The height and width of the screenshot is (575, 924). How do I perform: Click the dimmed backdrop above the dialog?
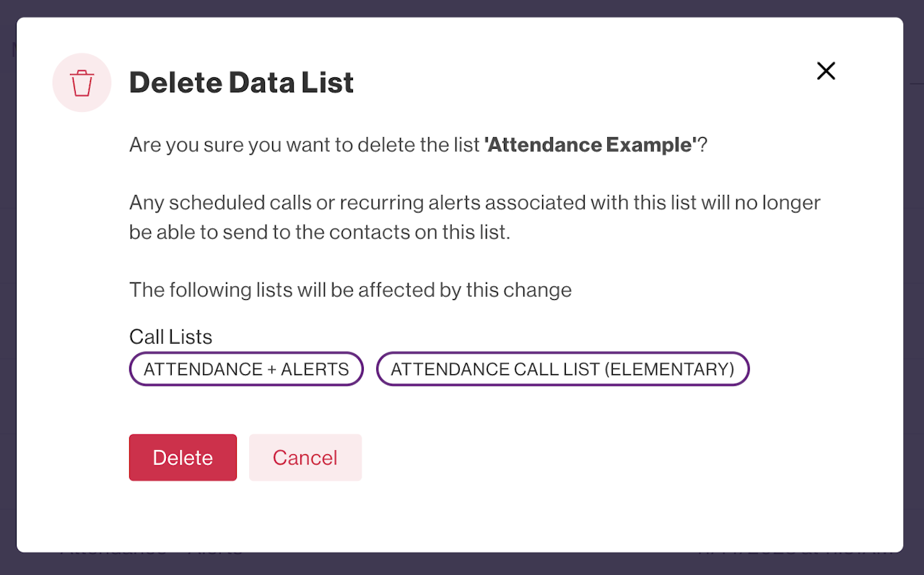[x=462, y=8]
